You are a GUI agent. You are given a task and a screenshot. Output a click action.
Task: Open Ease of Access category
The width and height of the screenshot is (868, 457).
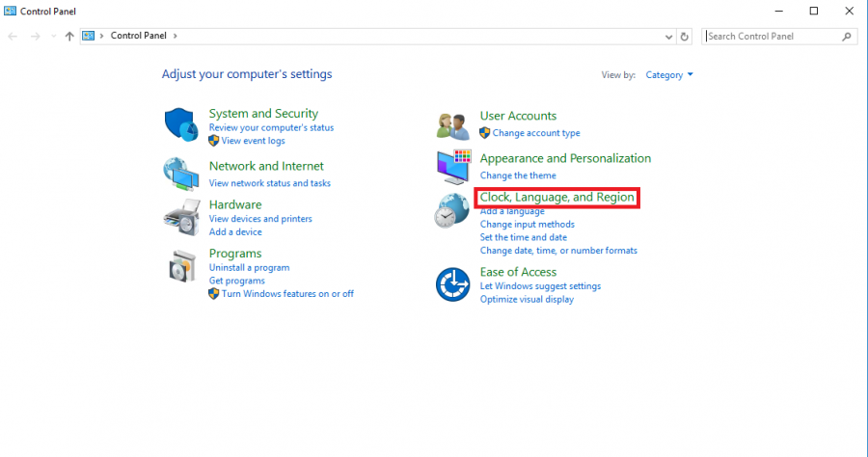[x=518, y=272]
